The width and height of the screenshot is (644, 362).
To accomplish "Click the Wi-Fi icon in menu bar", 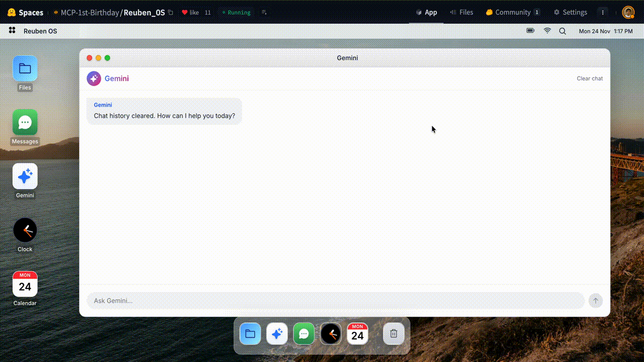I will tap(547, 31).
